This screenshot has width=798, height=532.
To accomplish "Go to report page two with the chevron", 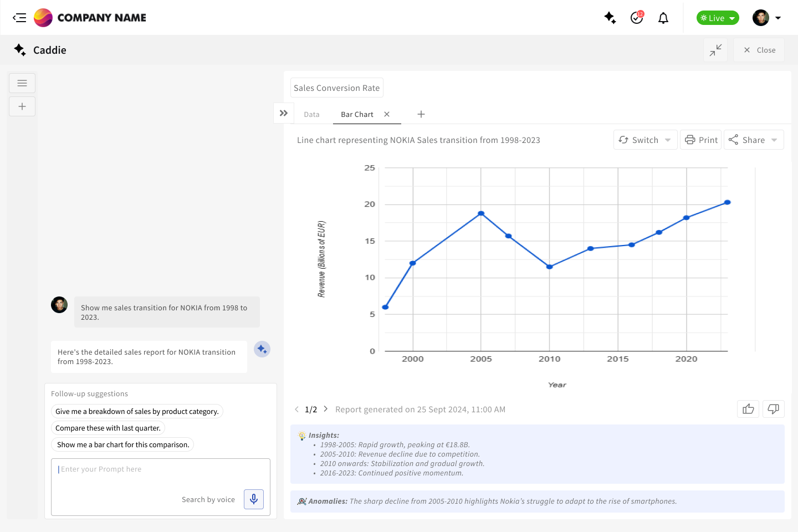I will coord(325,409).
